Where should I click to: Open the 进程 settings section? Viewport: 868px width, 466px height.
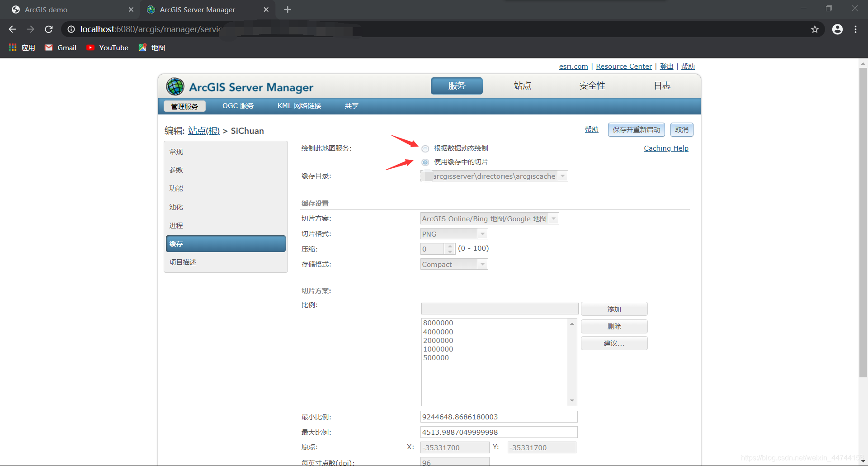(x=226, y=226)
